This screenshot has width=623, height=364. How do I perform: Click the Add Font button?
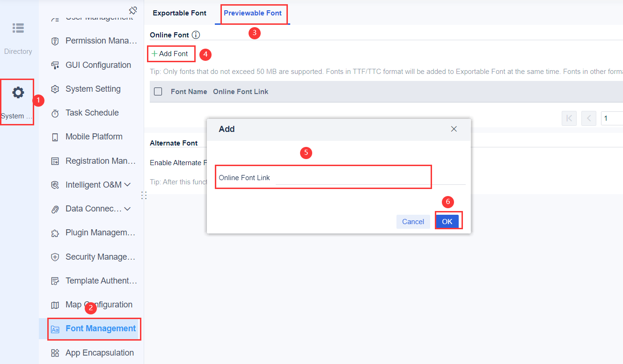point(170,54)
